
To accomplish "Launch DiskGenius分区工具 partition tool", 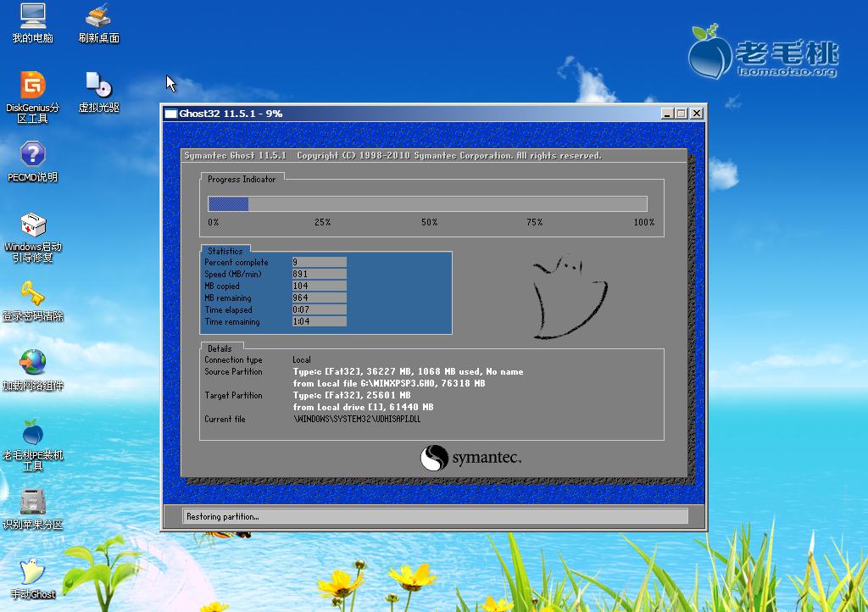I will tap(32, 86).
